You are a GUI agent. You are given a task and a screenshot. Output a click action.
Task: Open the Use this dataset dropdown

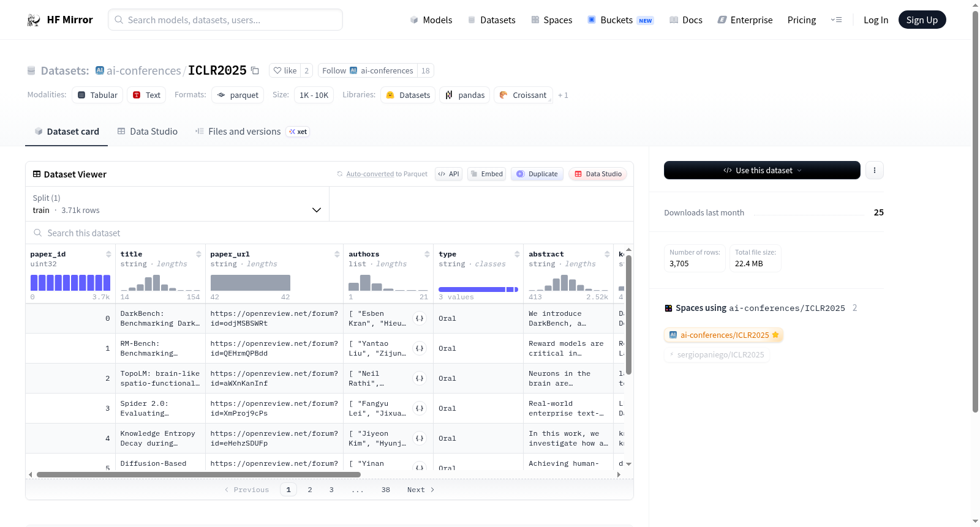pos(762,170)
